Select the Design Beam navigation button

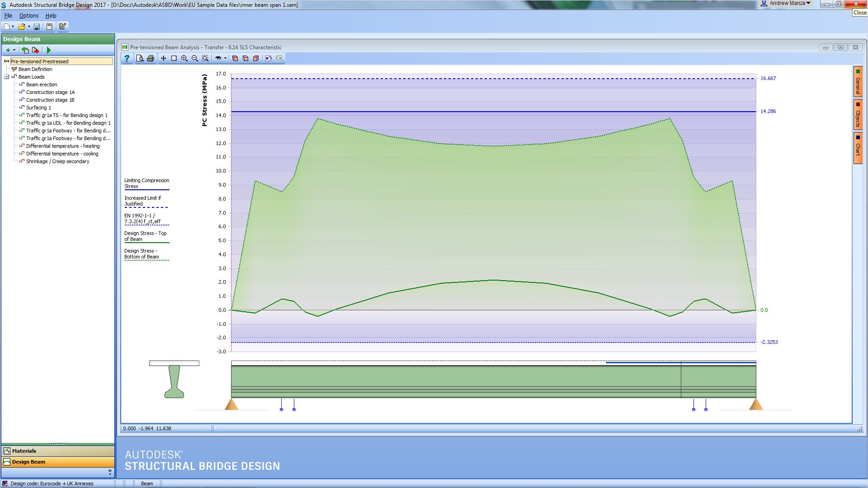coord(28,462)
